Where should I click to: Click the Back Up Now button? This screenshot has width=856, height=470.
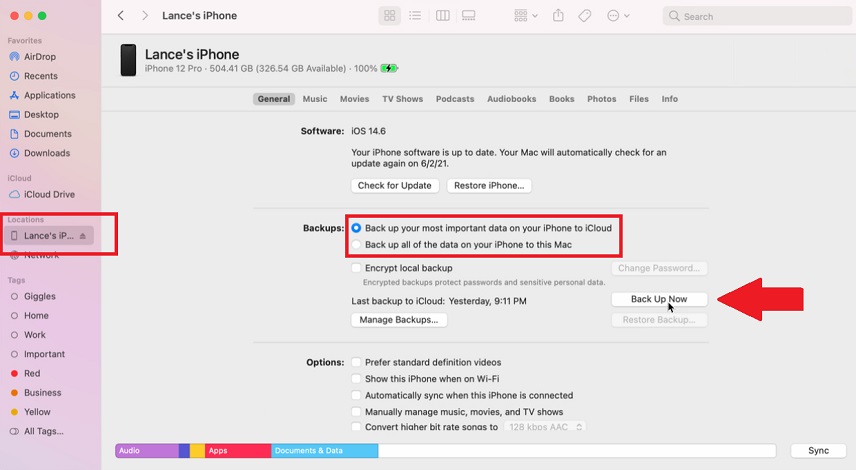[659, 299]
